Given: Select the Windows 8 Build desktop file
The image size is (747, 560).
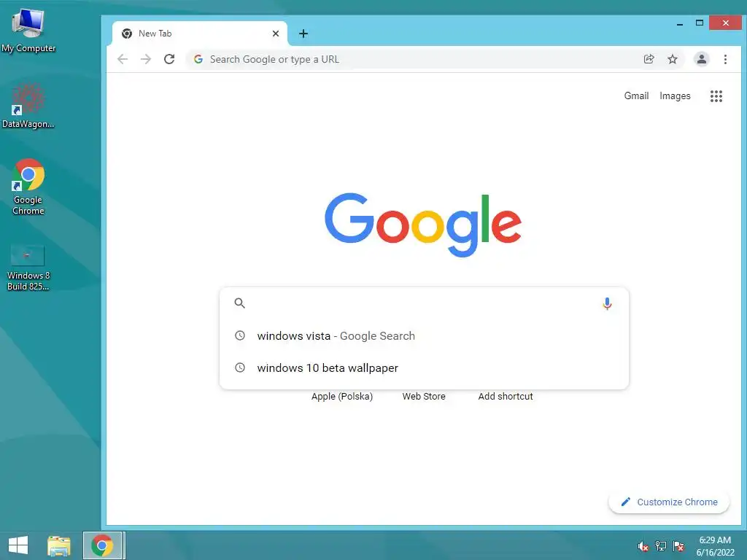Looking at the screenshot, I should click(x=28, y=268).
